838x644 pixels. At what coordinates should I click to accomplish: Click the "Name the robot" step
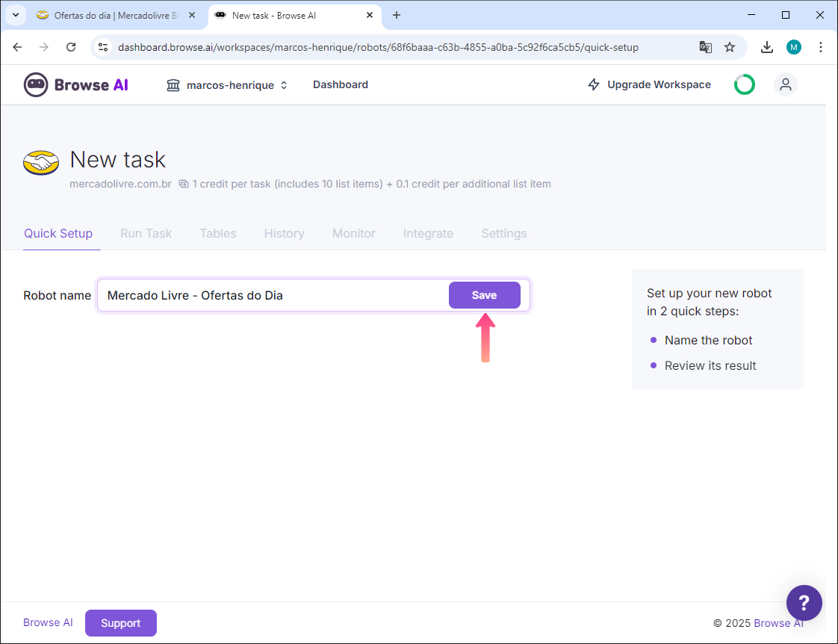708,341
